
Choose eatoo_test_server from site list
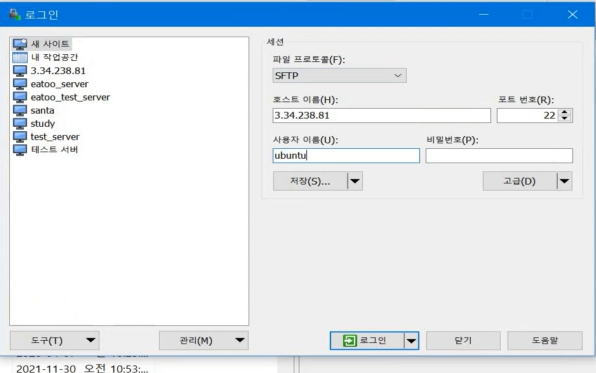coord(70,97)
